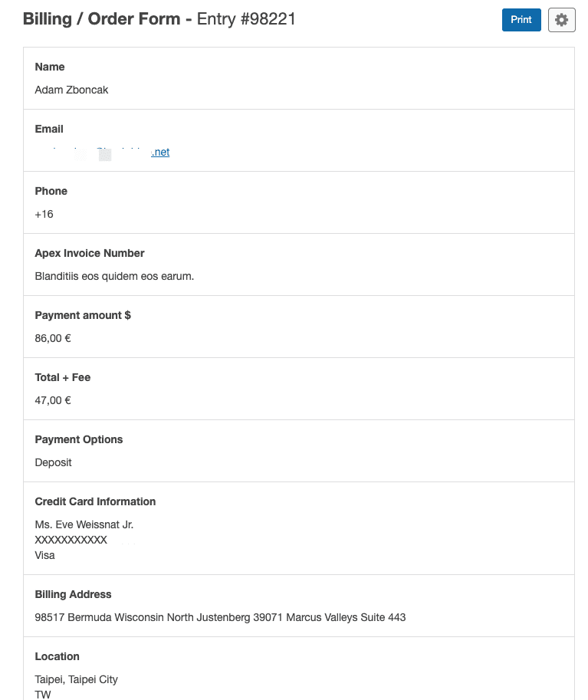Open the .net email address link
Viewport: 588px width, 700px height.
coord(102,153)
